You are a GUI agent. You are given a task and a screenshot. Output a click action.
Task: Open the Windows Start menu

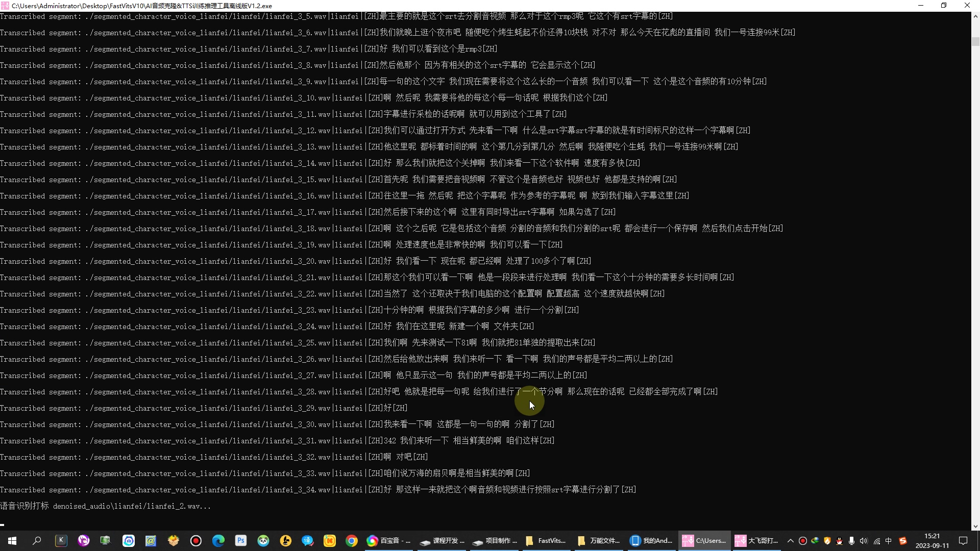point(12,541)
